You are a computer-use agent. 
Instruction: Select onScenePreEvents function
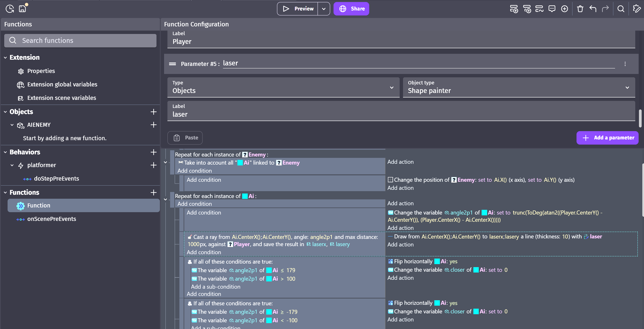51,219
